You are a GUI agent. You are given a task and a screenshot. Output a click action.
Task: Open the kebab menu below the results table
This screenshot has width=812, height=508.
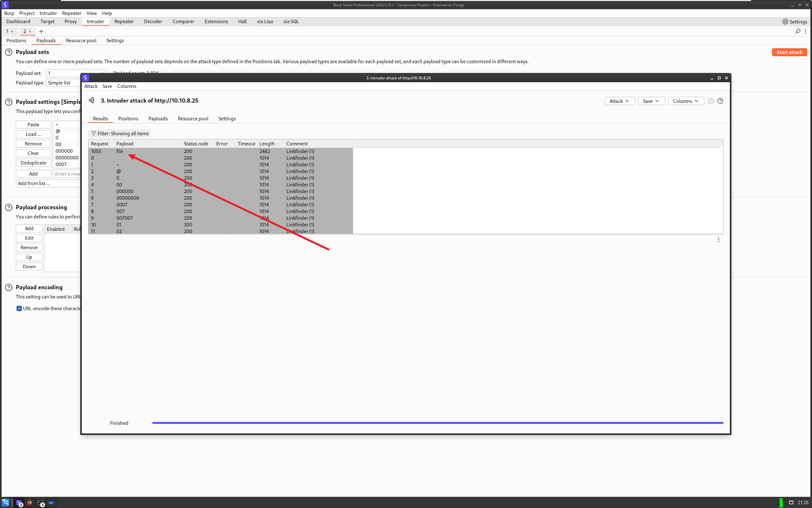pos(718,240)
